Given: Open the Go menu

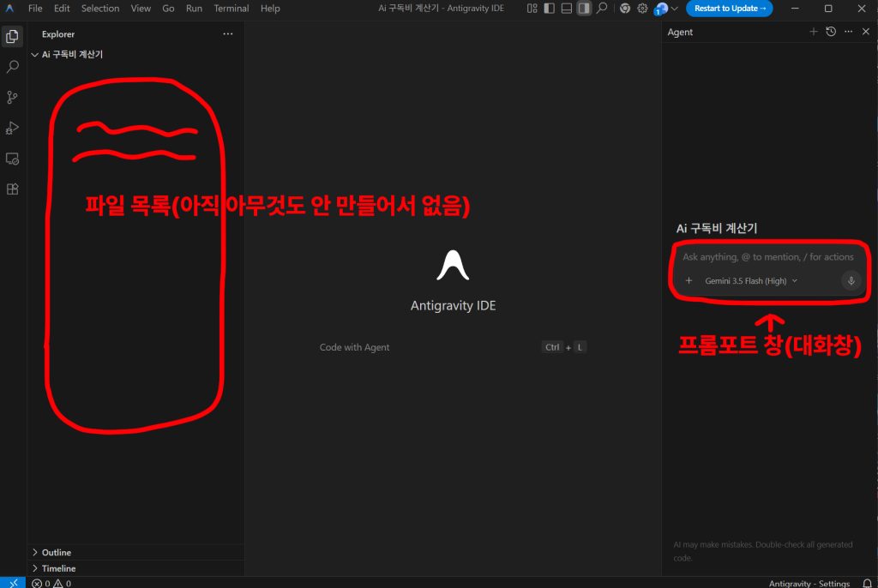Looking at the screenshot, I should pos(168,9).
